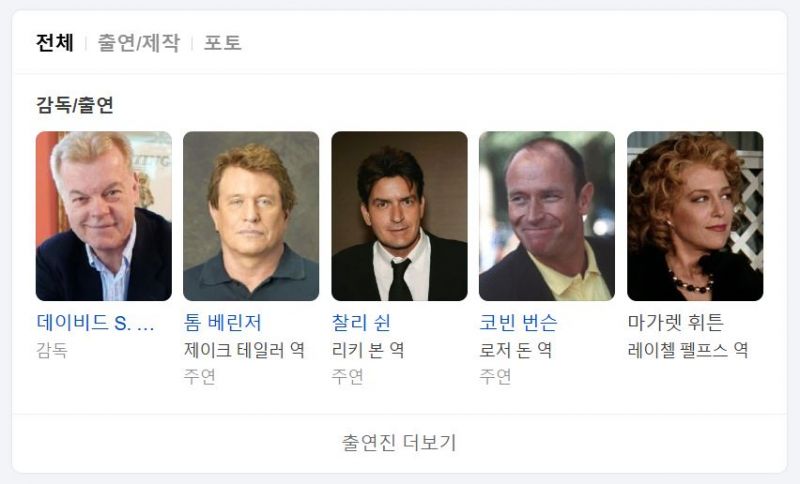Select the 제이크 테일러 역 role text
This screenshot has height=484, width=800.
click(244, 351)
